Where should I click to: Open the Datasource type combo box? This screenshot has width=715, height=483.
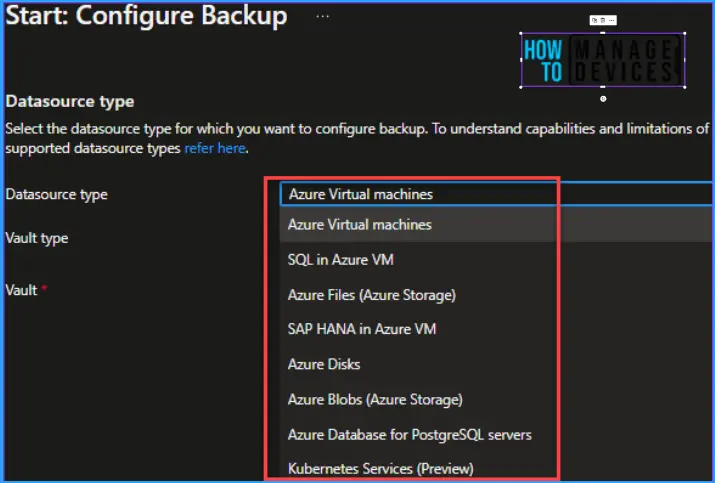(497, 194)
